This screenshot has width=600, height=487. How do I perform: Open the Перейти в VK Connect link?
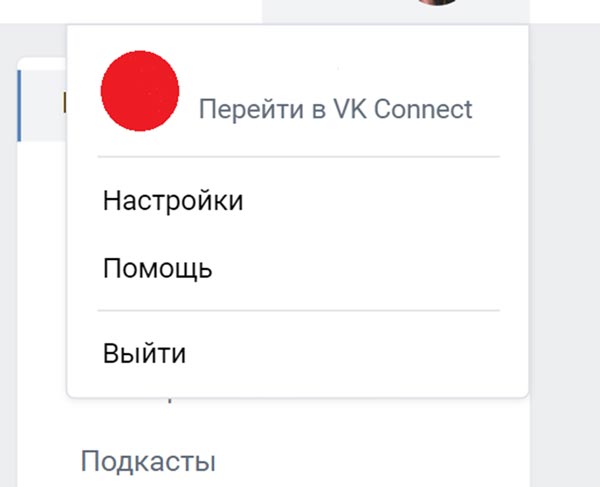pos(336,109)
